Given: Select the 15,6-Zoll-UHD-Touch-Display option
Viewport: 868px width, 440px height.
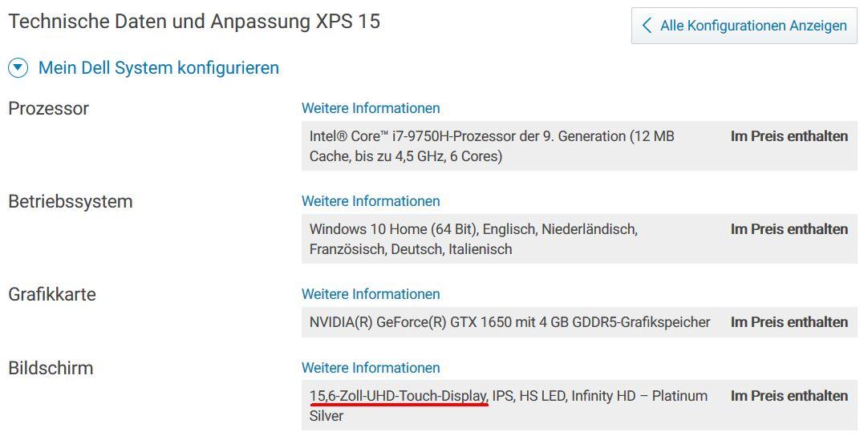Looking at the screenshot, I should pos(399,396).
